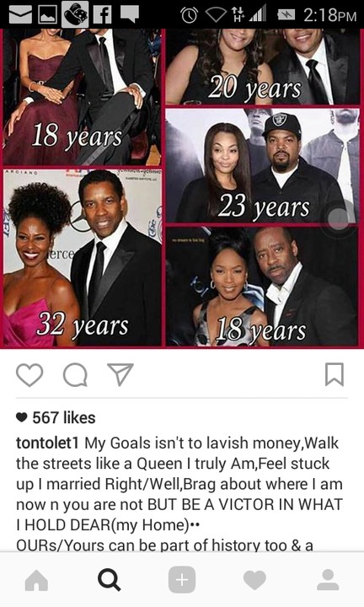Open the Activity heart tab
Image resolution: width=364 pixels, height=607 pixels.
click(254, 580)
